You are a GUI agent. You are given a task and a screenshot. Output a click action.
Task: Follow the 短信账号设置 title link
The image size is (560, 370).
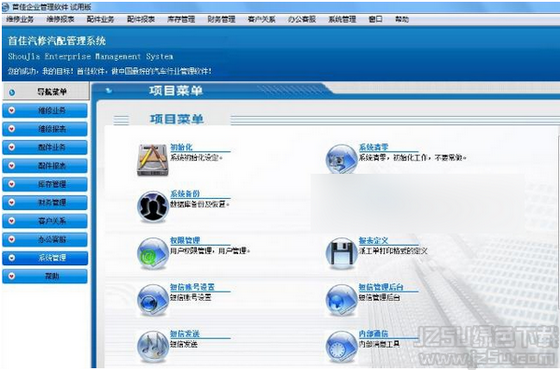click(192, 287)
